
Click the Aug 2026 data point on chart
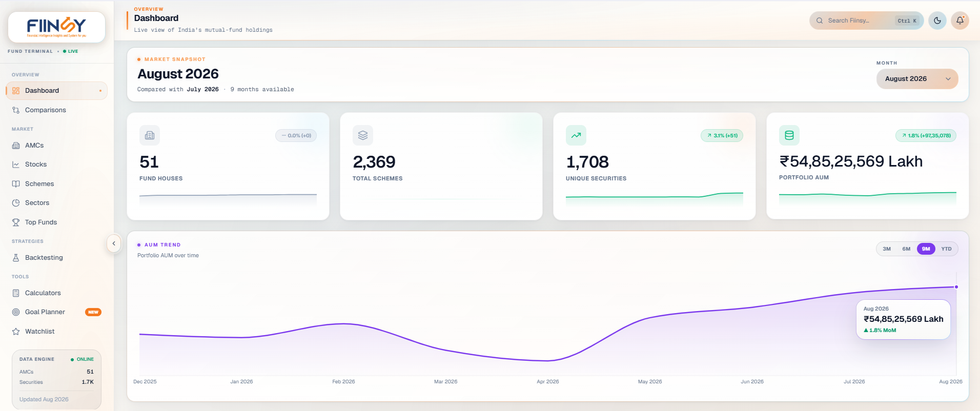coord(956,287)
